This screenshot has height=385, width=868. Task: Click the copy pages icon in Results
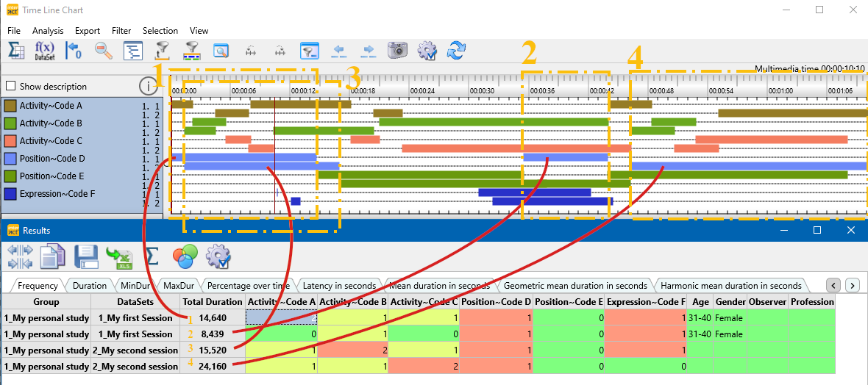tap(53, 256)
